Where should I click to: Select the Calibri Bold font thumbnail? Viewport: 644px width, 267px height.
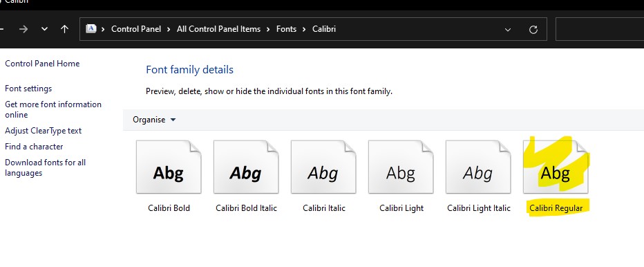(x=169, y=167)
